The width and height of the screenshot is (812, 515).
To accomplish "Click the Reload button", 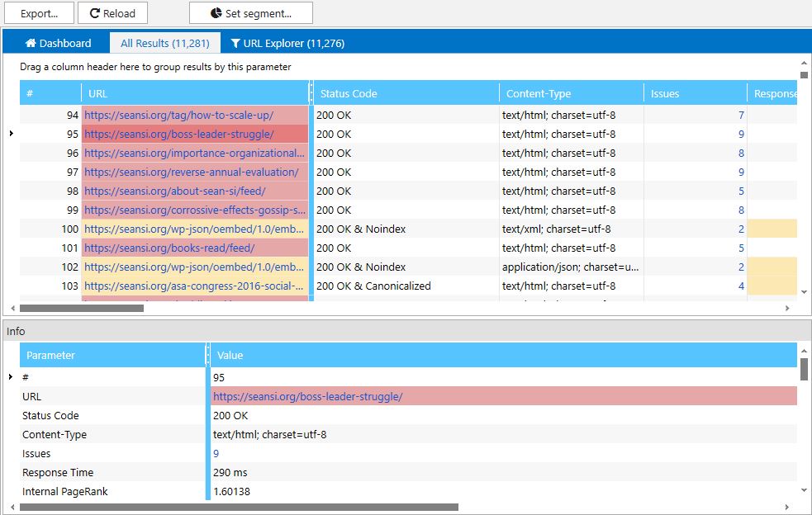I will [x=112, y=13].
